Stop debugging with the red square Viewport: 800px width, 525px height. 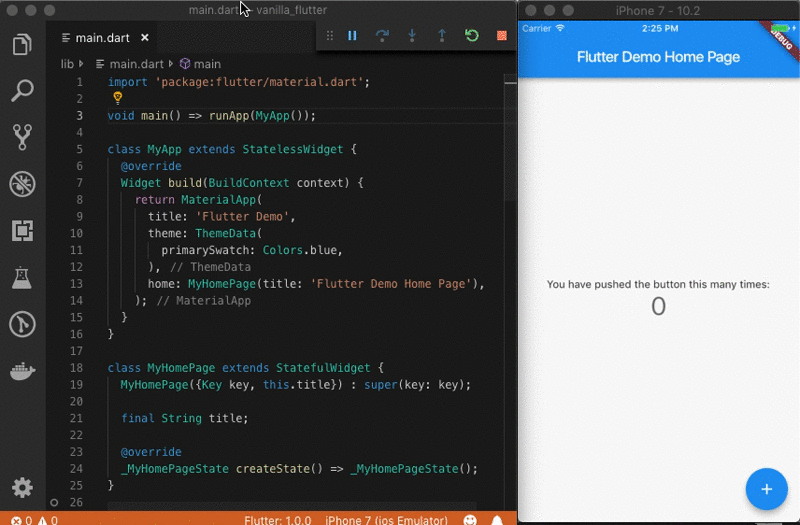pyautogui.click(x=501, y=36)
